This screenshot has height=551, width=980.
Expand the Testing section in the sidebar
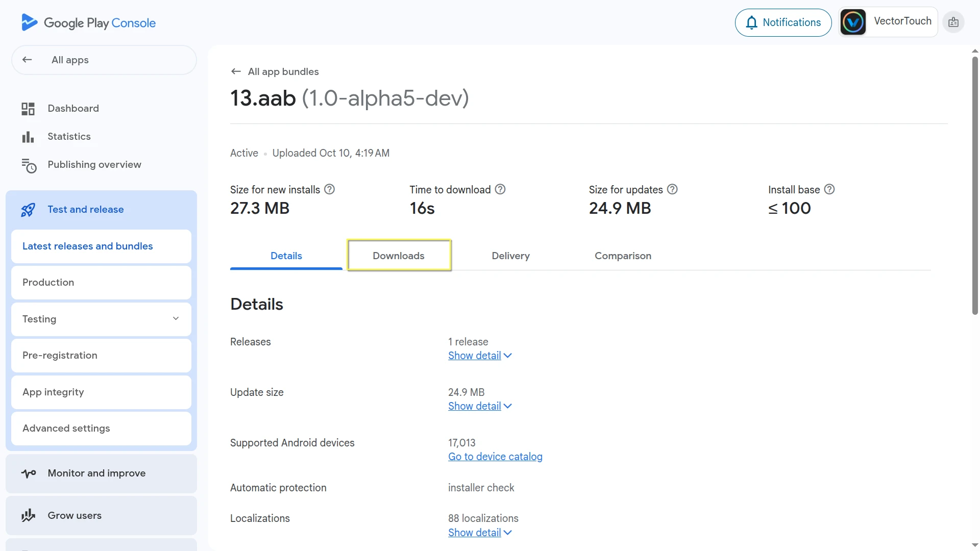pyautogui.click(x=176, y=318)
